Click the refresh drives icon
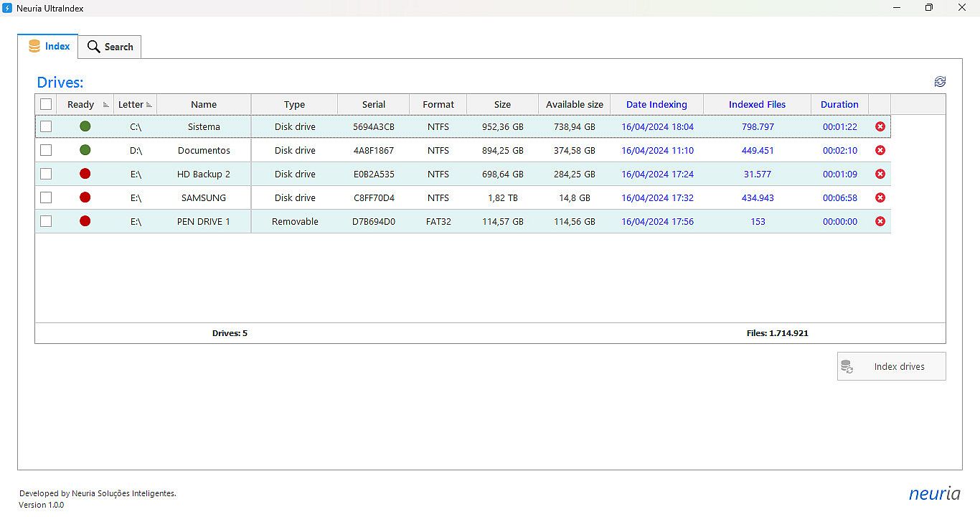Image resolution: width=980 pixels, height=517 pixels. coord(940,82)
